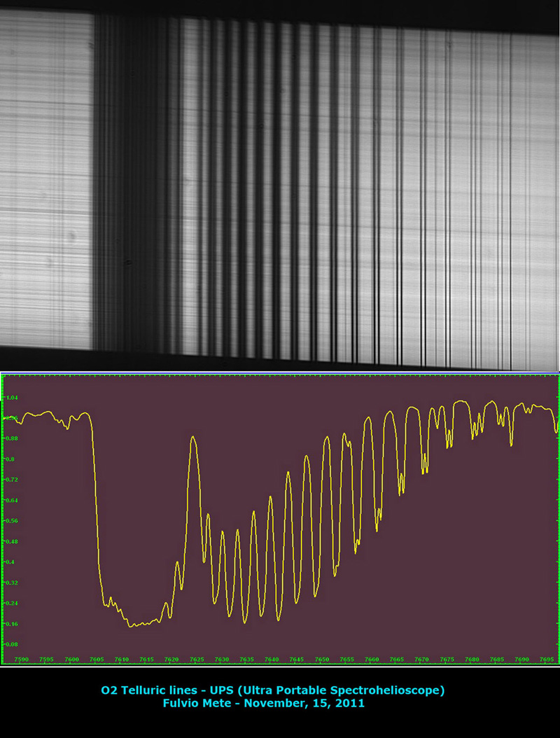The width and height of the screenshot is (560, 738).
Task: Click the 1.04 value on the y-axis
Action: pos(10,398)
